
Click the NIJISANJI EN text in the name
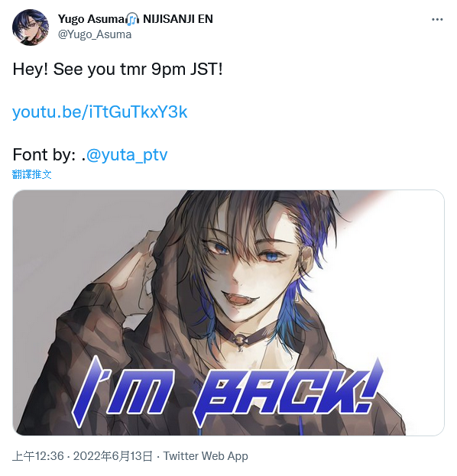click(178, 19)
